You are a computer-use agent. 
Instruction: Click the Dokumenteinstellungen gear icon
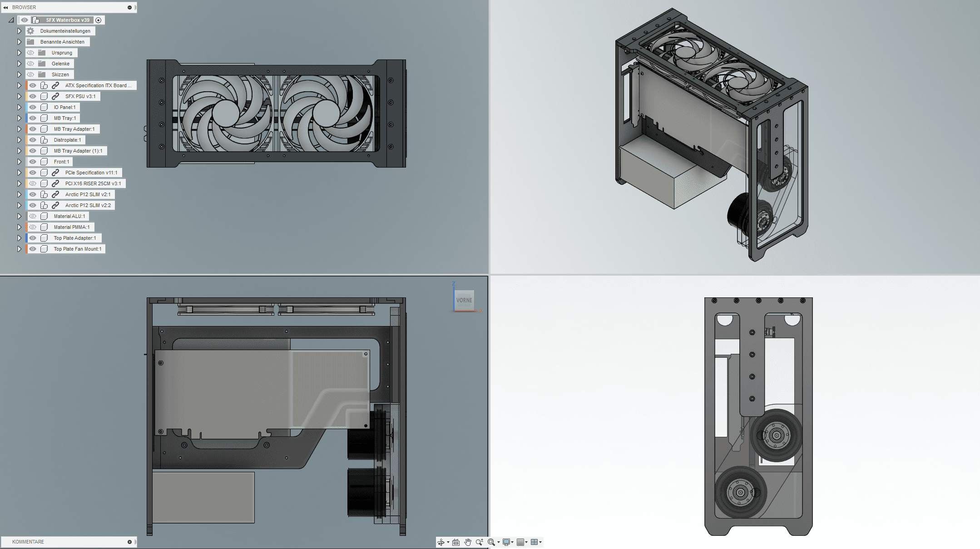pos(30,31)
